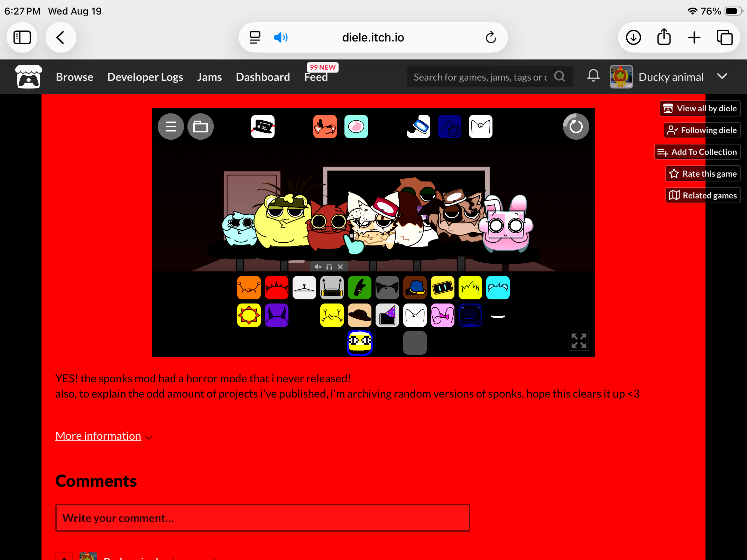This screenshot has width=747, height=560.
Task: Select the white M-face icon in top row
Action: [481, 127]
